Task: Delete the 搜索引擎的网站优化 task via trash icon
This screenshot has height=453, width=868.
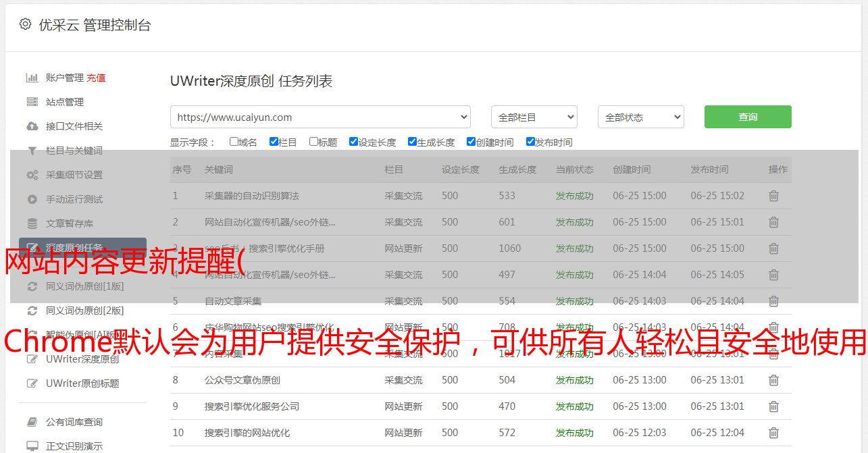Action: point(773,433)
